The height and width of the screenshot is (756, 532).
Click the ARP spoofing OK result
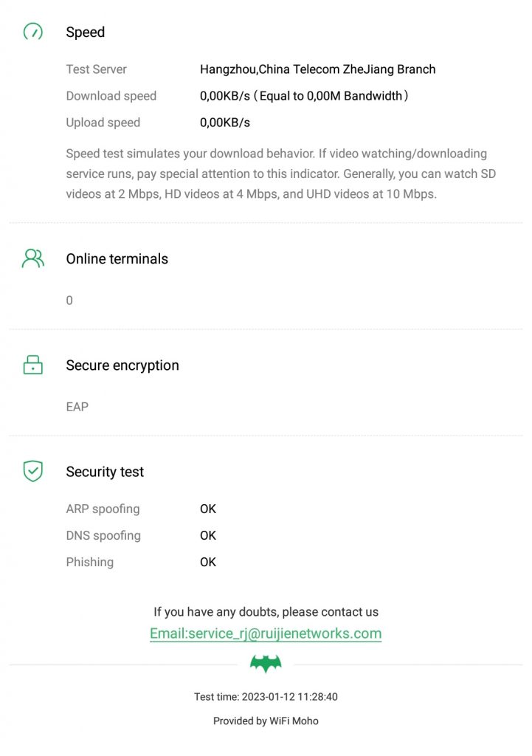point(208,509)
